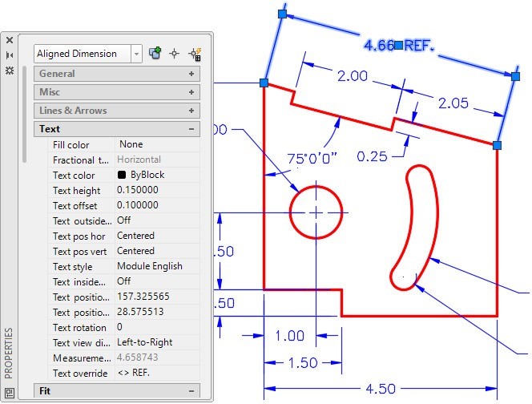Collapse the Text section
Image resolution: width=532 pixels, height=404 pixels.
click(x=191, y=129)
